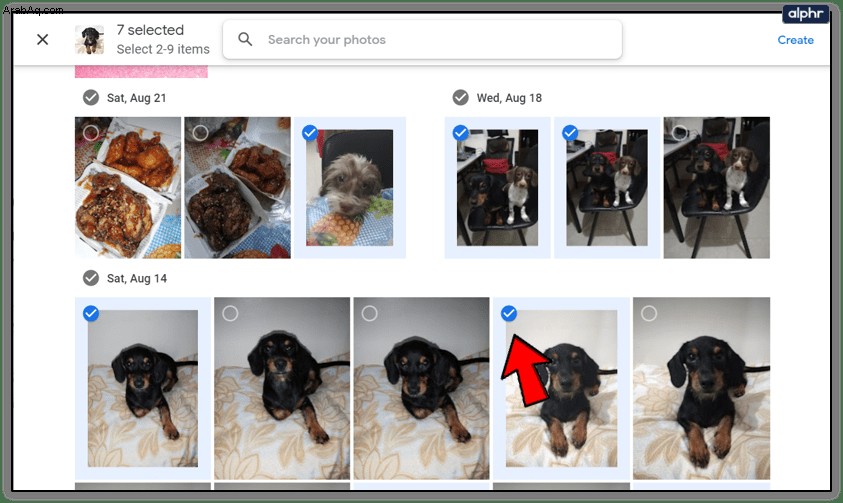
Task: Select third Aug 14 puppy photo's circle
Action: coord(369,313)
